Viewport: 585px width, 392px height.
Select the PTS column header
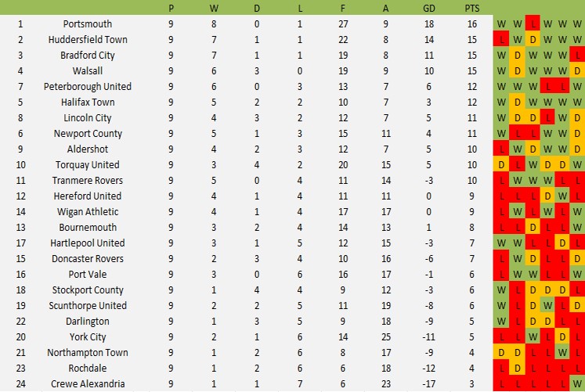(x=472, y=8)
